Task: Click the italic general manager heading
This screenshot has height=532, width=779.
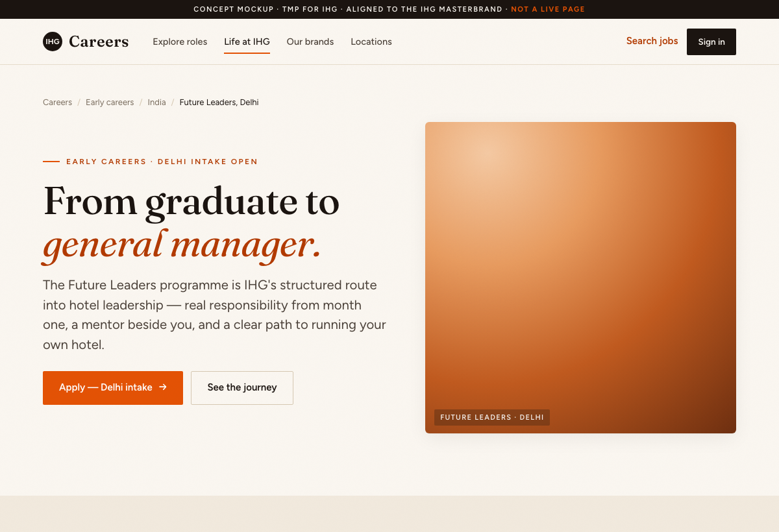Action: pos(182,246)
